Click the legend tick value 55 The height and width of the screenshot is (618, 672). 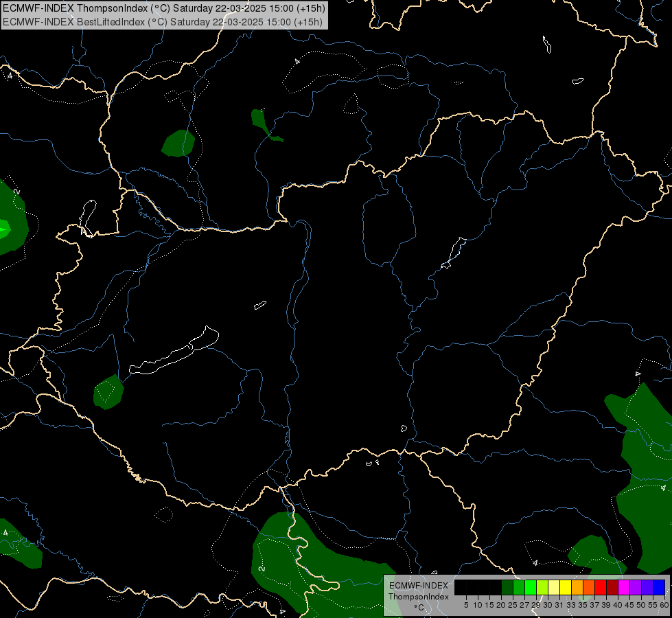pos(653,605)
